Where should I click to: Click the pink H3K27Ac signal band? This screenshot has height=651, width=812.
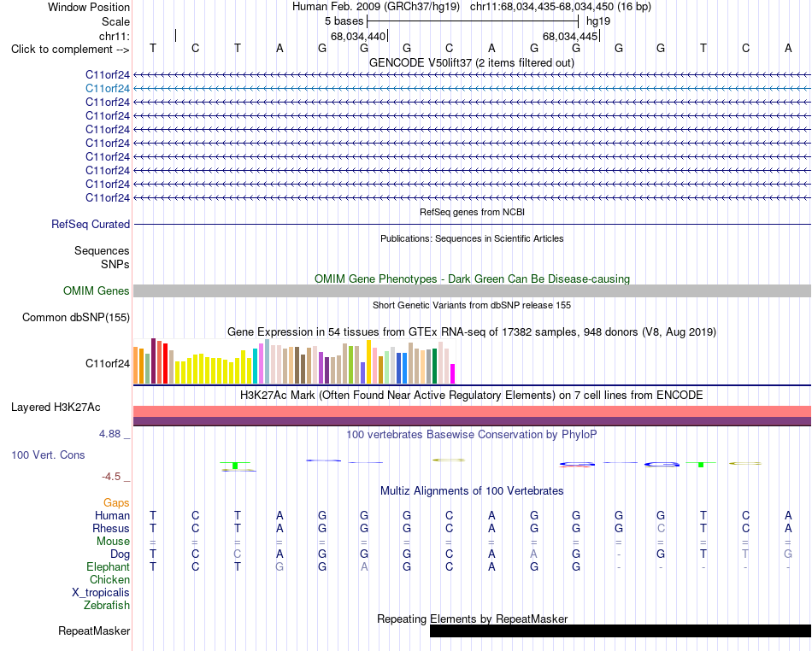pyautogui.click(x=472, y=412)
